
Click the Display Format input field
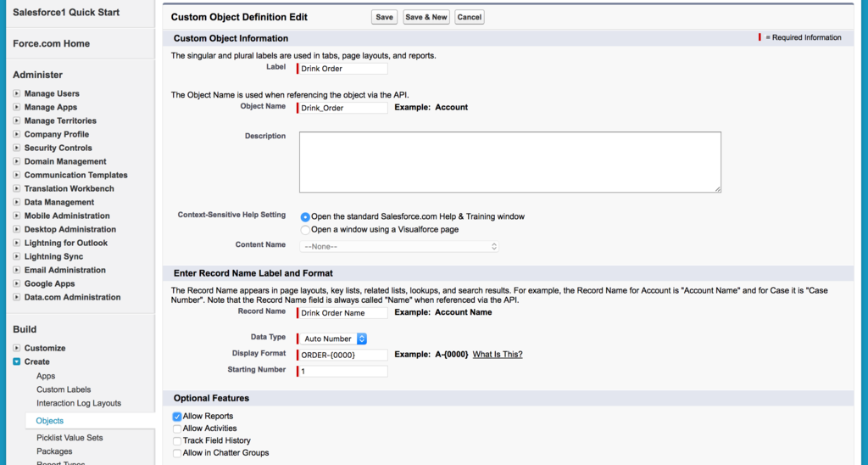(342, 356)
